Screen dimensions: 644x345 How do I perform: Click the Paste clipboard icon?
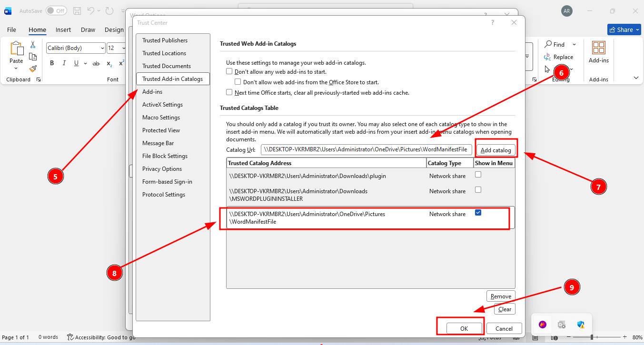point(16,49)
